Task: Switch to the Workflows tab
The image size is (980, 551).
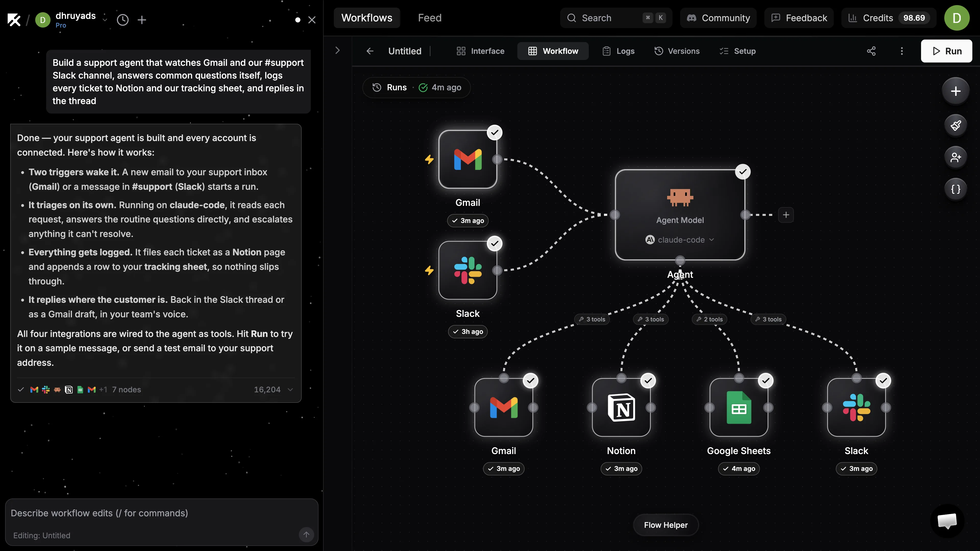Action: click(366, 18)
